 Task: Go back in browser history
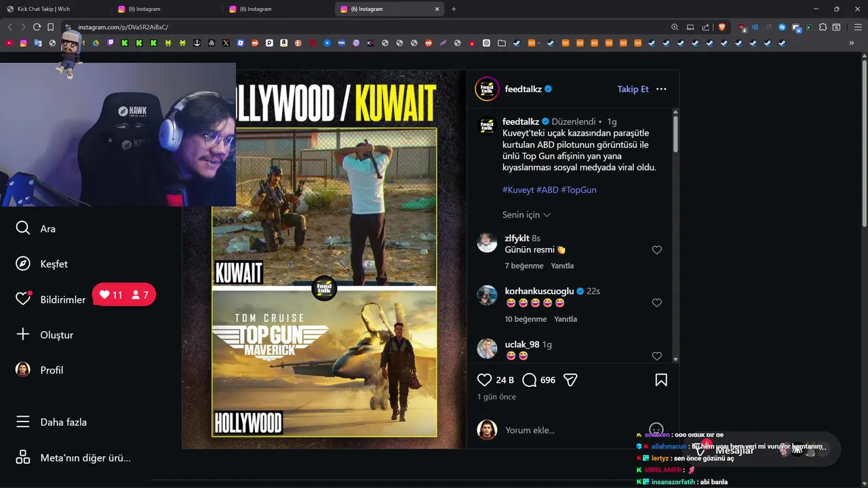tap(9, 27)
